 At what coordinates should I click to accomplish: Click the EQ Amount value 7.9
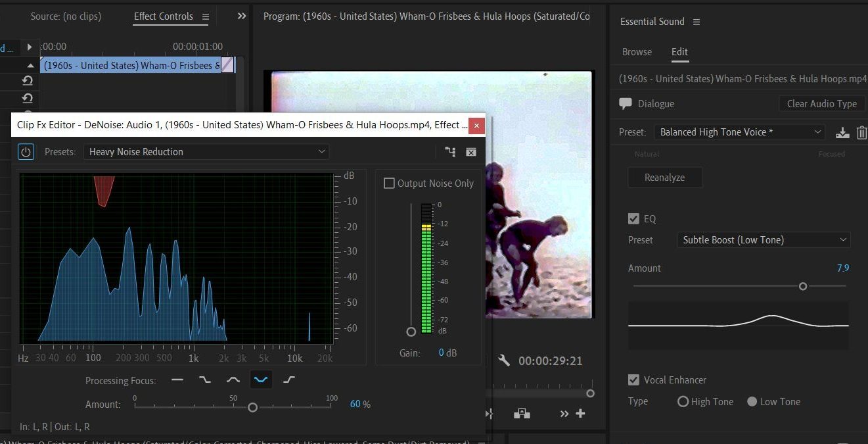843,268
